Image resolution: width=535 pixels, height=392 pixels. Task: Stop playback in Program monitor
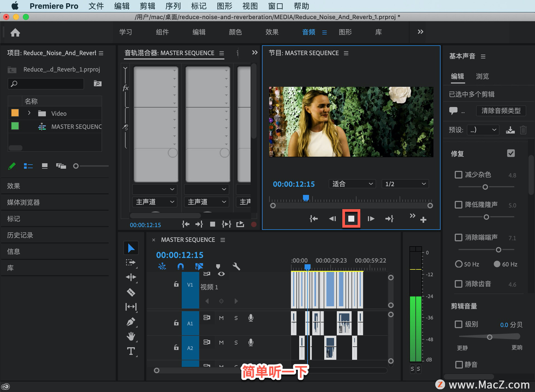[x=351, y=219]
